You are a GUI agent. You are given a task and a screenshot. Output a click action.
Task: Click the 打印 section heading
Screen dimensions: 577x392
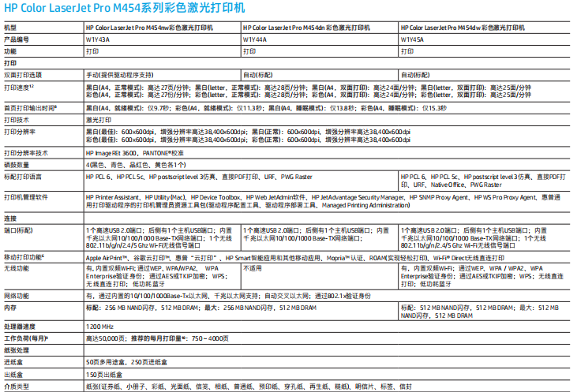[10, 63]
